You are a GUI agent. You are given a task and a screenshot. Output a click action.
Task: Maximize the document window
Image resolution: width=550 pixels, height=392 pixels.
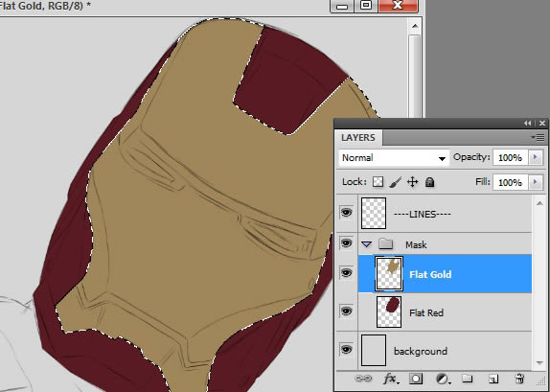pos(366,6)
